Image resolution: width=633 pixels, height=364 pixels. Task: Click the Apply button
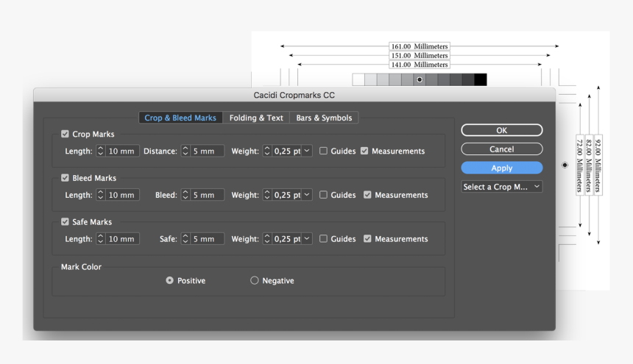pos(502,168)
